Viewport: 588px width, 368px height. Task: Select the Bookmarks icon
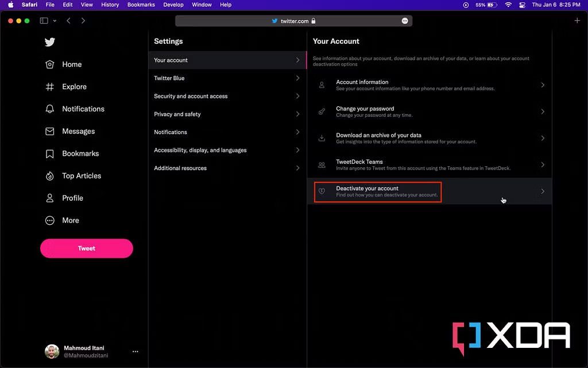click(50, 154)
